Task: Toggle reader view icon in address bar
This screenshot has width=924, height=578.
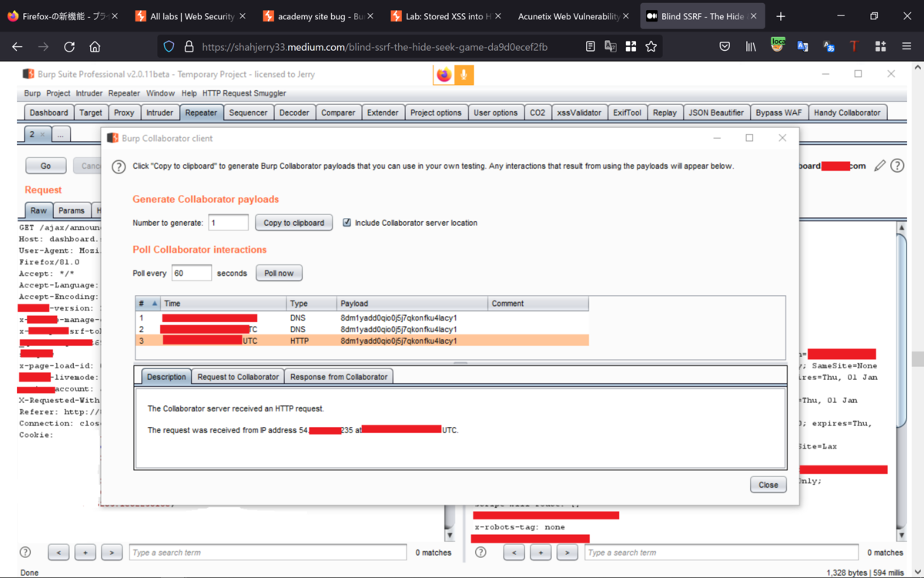Action: [x=590, y=47]
